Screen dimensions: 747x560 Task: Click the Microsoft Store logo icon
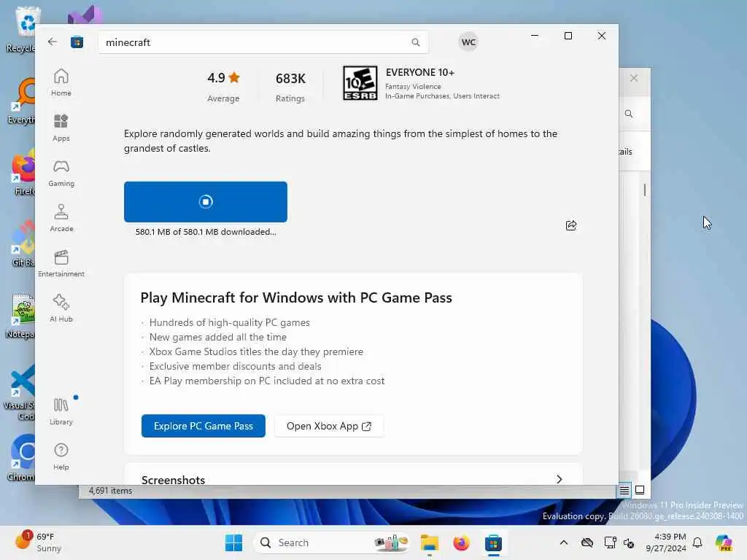click(77, 42)
